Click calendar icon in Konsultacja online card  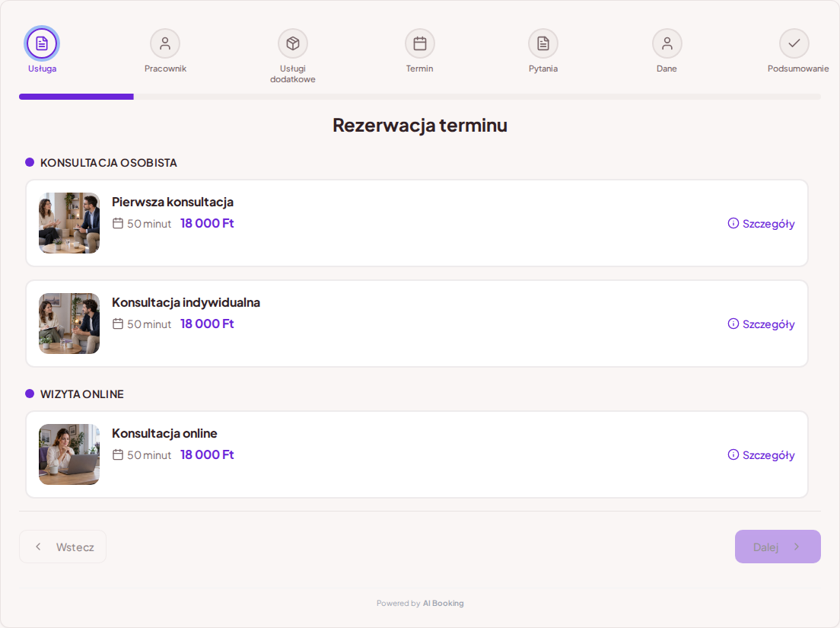click(x=118, y=454)
